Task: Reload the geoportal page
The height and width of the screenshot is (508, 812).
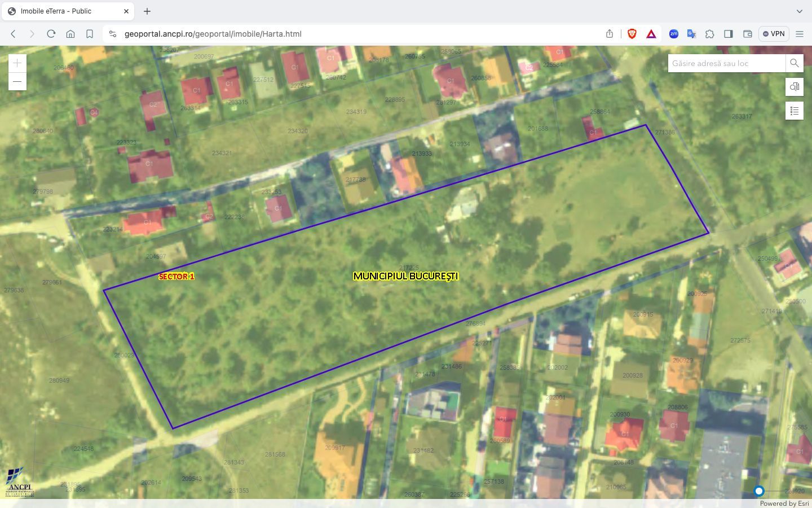Action: [51, 34]
